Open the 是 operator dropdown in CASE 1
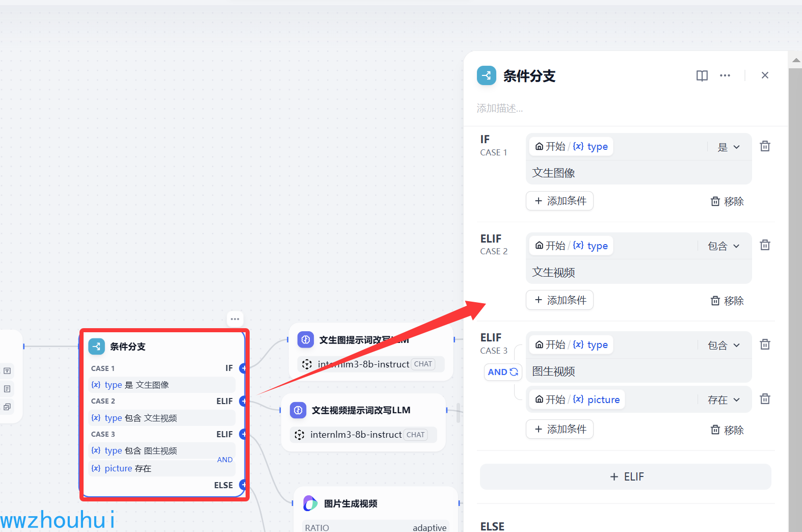Screen dimensions: 802x532 point(729,147)
